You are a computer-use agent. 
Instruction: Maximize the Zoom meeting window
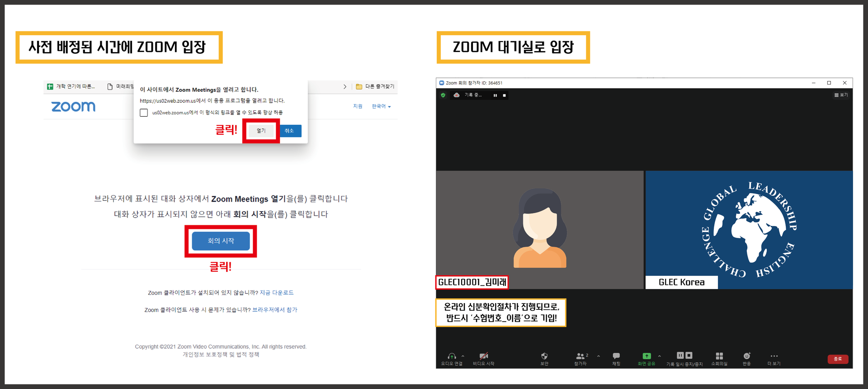pos(829,83)
